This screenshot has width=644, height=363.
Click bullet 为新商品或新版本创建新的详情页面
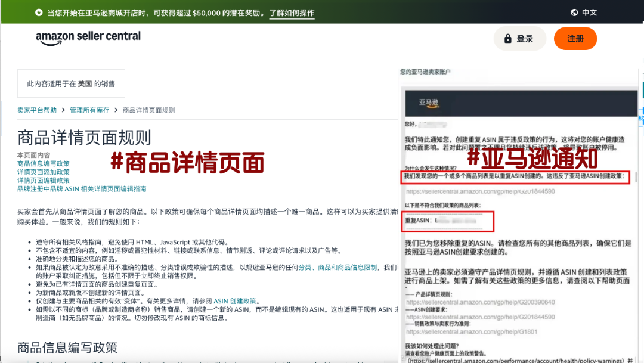click(x=91, y=293)
